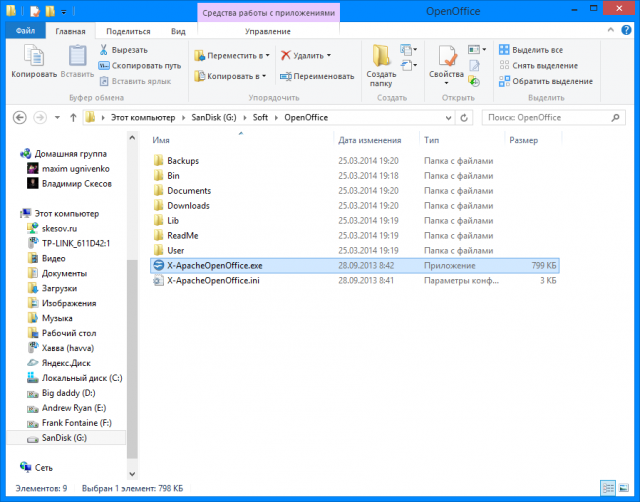Select the Backups folder
Screen dimensions: 640x502
click(x=355, y=161)
